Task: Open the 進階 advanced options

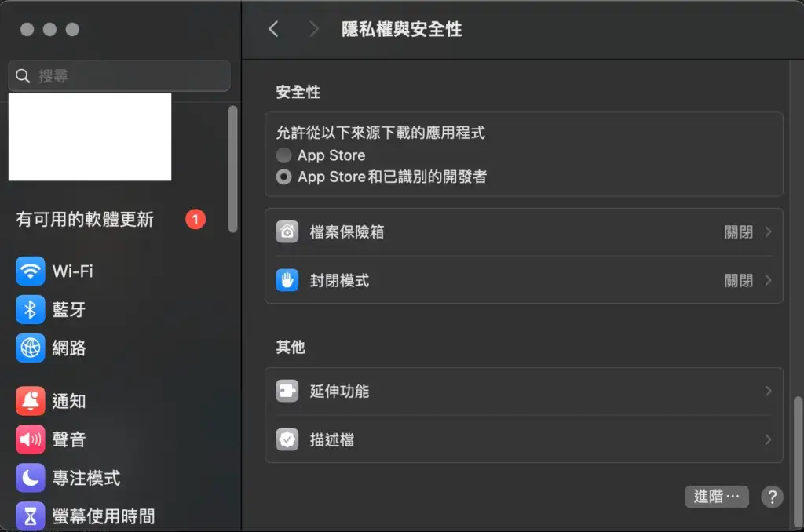Action: 716,497
